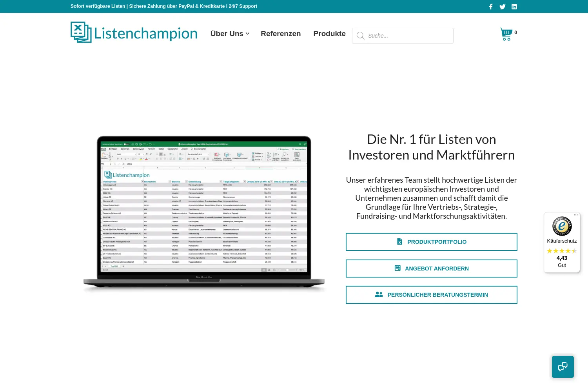Click the laptop spreadsheet image
The image size is (588, 392).
click(x=204, y=214)
